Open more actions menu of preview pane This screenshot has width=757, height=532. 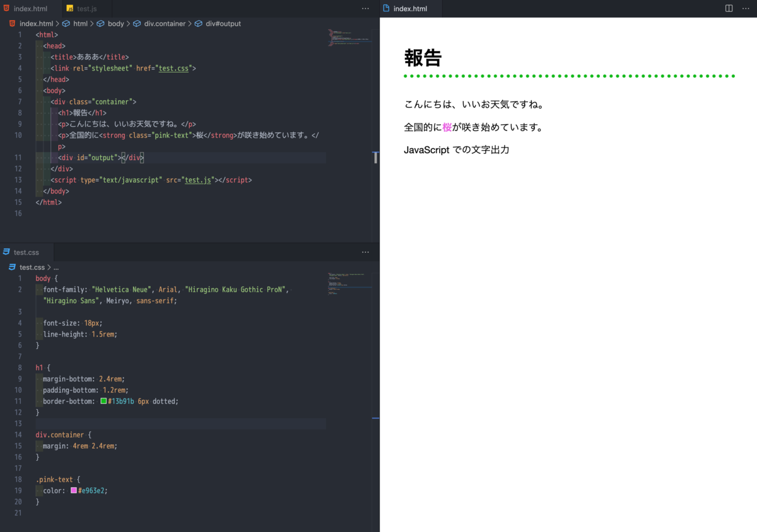[x=745, y=9]
